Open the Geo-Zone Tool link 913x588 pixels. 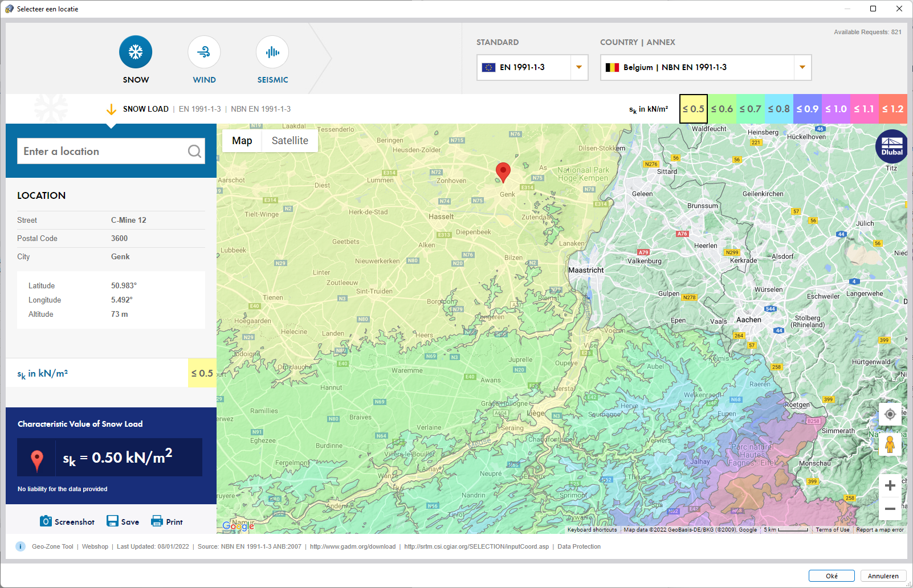(52, 546)
